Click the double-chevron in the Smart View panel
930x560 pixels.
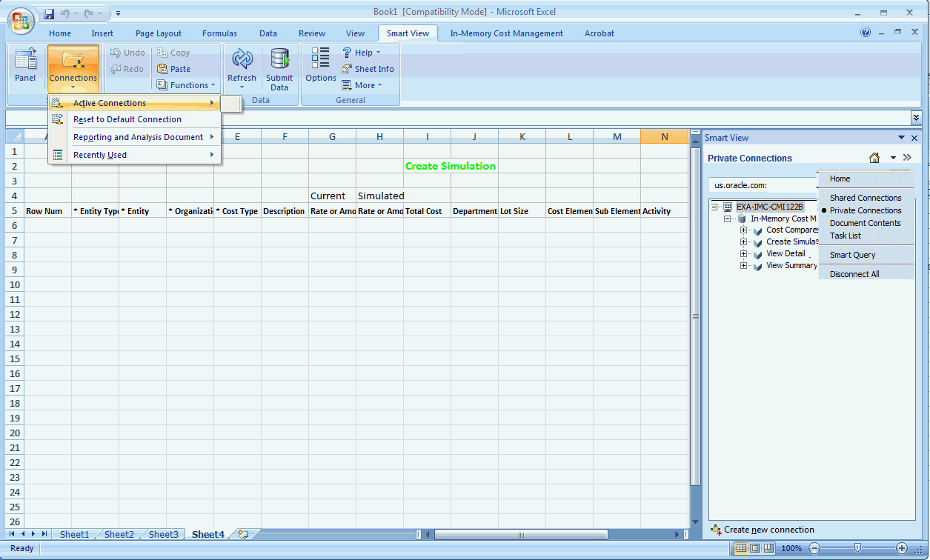[x=907, y=158]
